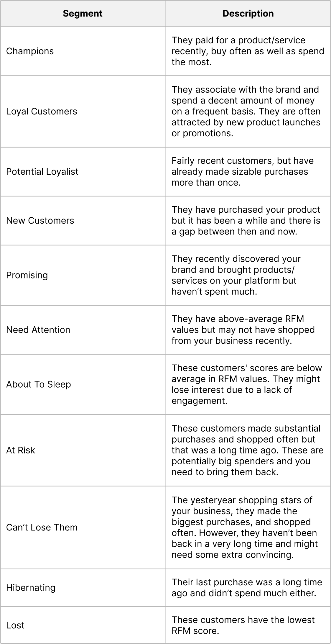Click the Segment column header

83,14
